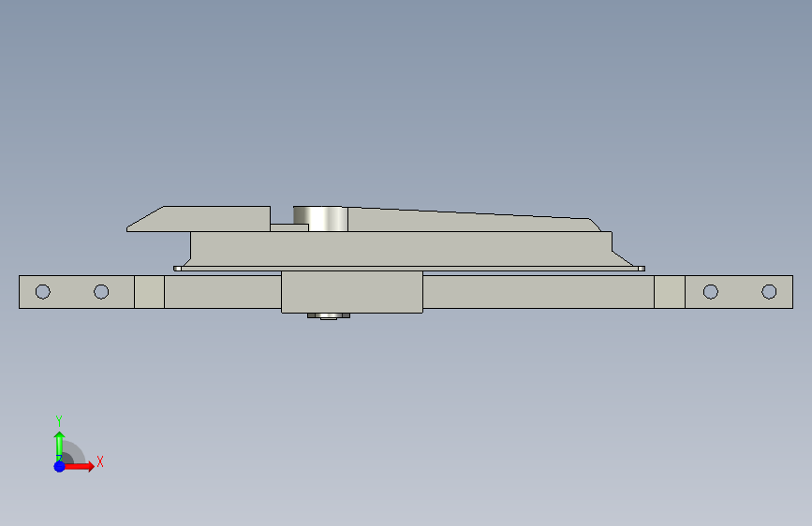Select the second hole from the right on the rail
The image size is (812, 526).
pyautogui.click(x=711, y=292)
